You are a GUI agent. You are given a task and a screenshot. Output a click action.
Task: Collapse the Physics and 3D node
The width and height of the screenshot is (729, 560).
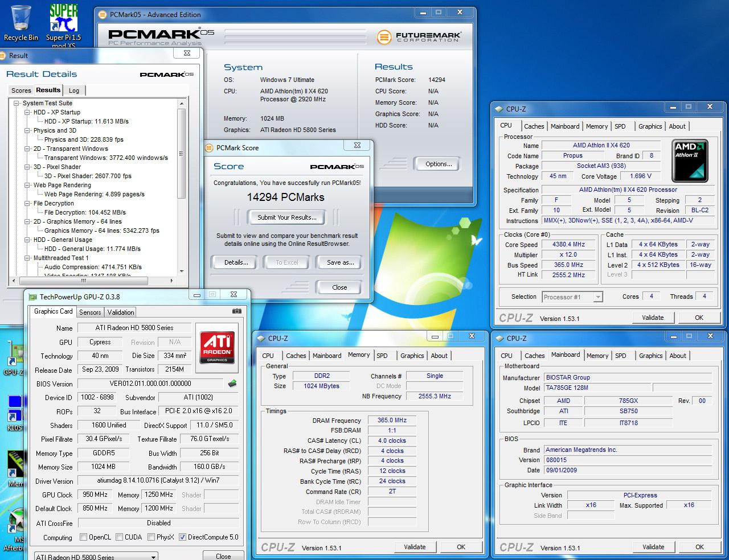(x=27, y=130)
